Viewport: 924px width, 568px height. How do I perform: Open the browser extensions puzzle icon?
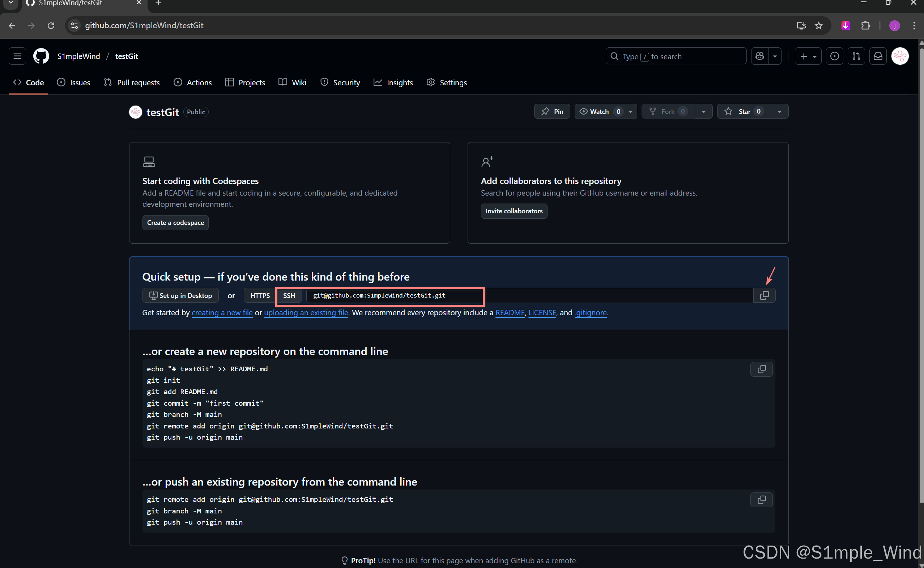(866, 26)
